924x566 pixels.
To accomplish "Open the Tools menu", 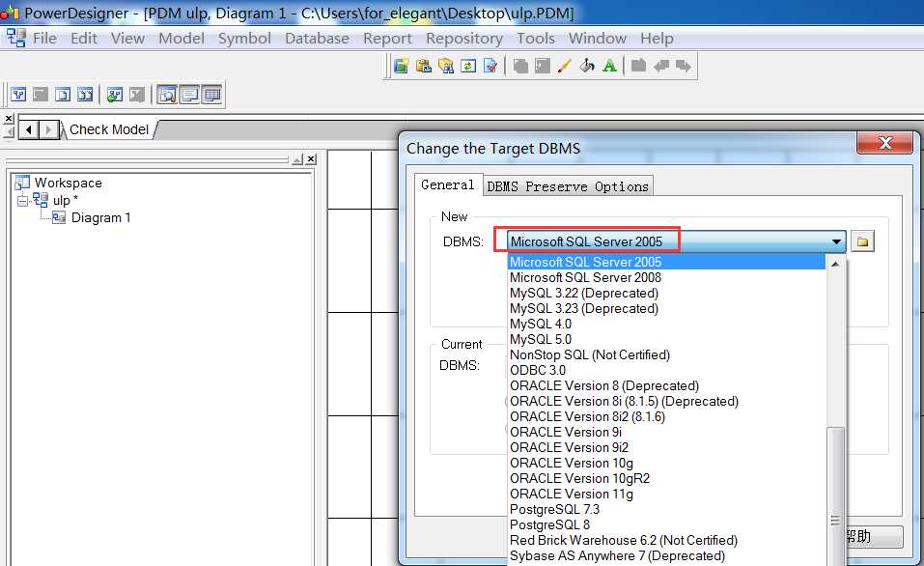I will (x=536, y=39).
